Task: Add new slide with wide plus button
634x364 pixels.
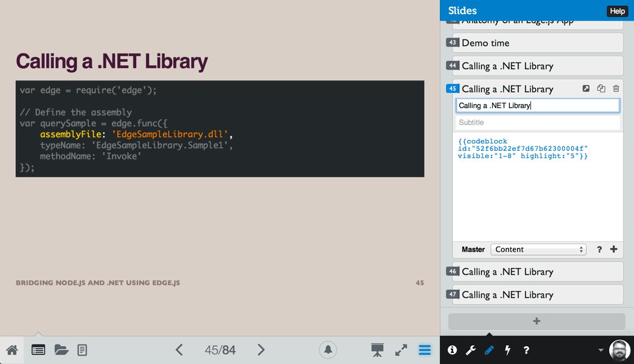Action: pyautogui.click(x=537, y=321)
